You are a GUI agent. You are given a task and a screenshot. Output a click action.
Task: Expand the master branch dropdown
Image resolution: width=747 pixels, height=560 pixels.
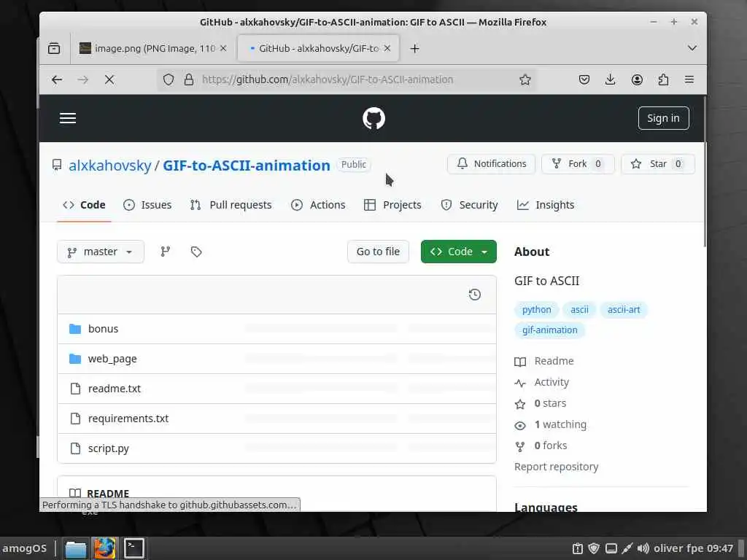[x=101, y=252]
